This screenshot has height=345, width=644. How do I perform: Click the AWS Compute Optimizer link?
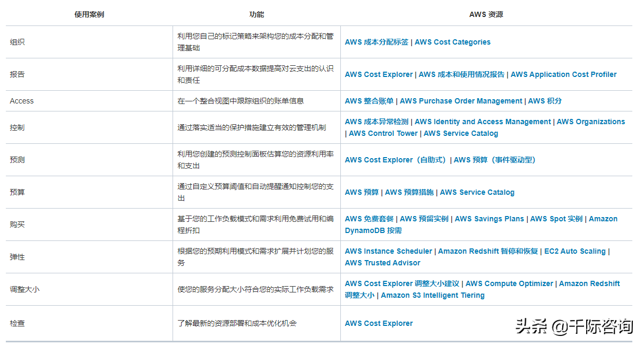point(509,283)
